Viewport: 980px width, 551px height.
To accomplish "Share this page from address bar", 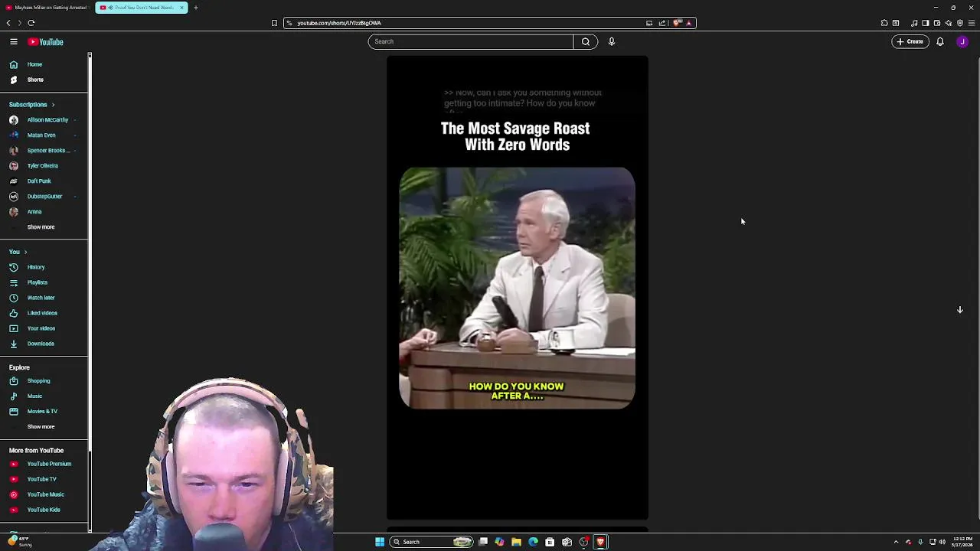I will [x=662, y=23].
